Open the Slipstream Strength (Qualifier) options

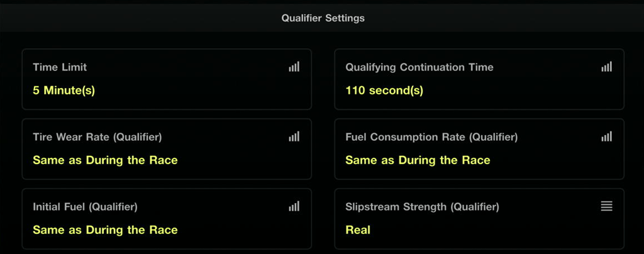coord(479,218)
